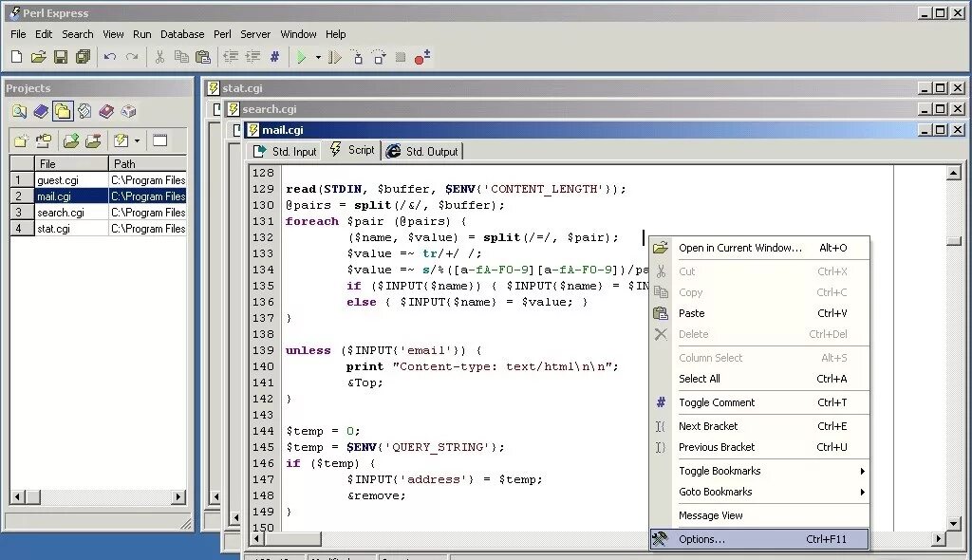Image resolution: width=972 pixels, height=560 pixels.
Task: Open the run options dropdown arrow
Action: click(x=318, y=58)
